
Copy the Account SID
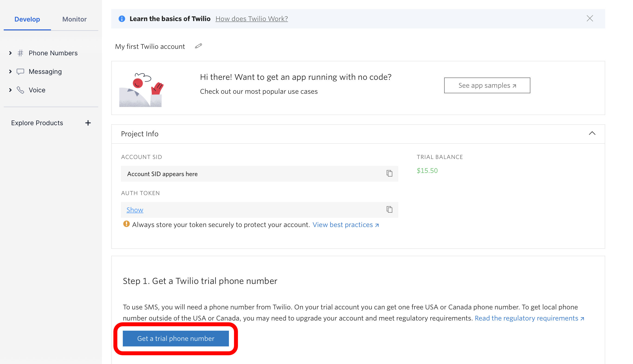[x=389, y=174]
